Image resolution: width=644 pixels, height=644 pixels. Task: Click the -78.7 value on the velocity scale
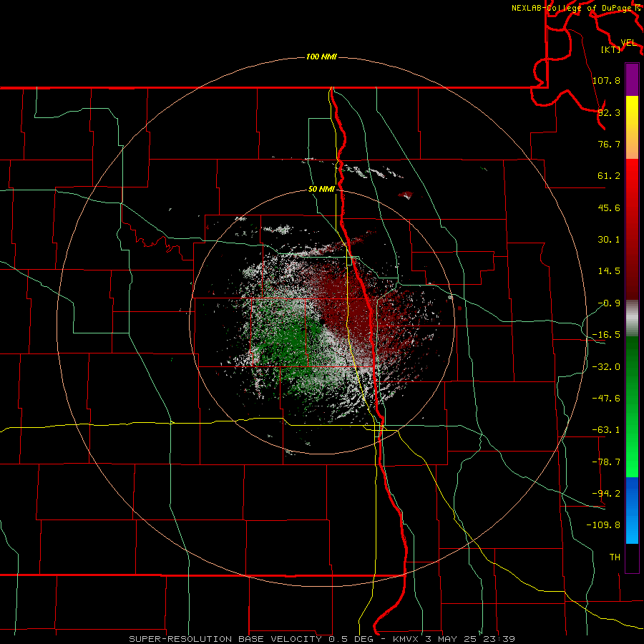[606, 462]
